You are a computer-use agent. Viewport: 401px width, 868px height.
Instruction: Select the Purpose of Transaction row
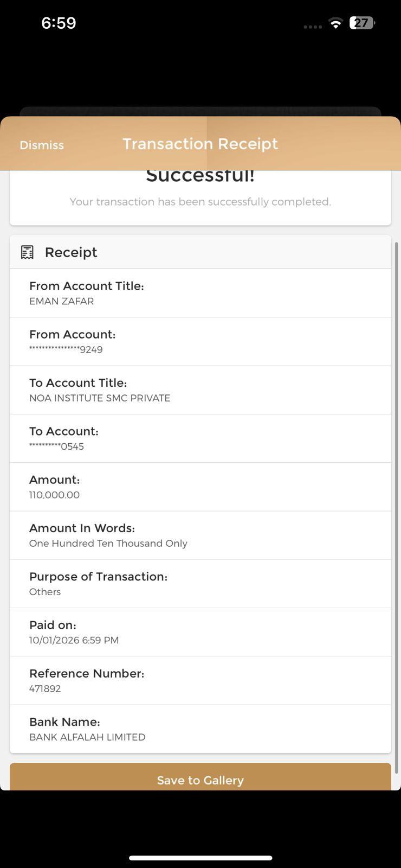(200, 584)
